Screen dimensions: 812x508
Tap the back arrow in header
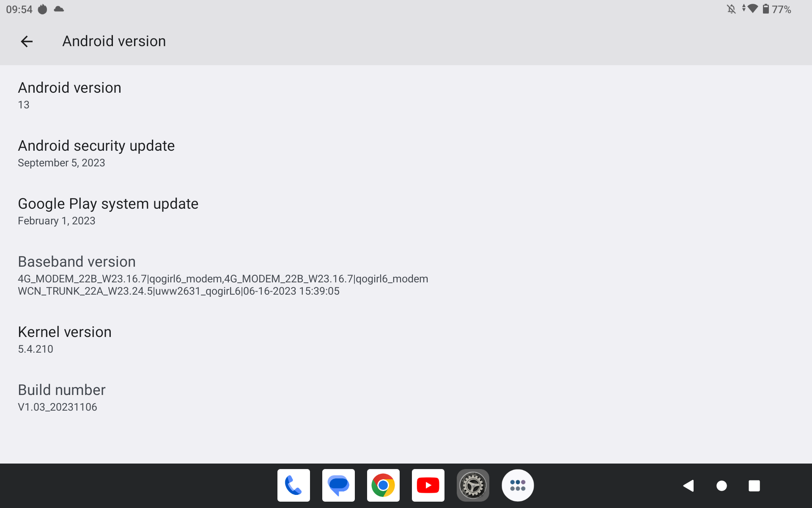27,41
